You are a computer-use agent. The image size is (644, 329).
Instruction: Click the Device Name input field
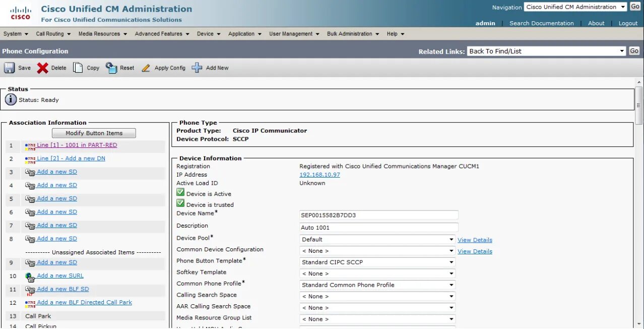[379, 215]
